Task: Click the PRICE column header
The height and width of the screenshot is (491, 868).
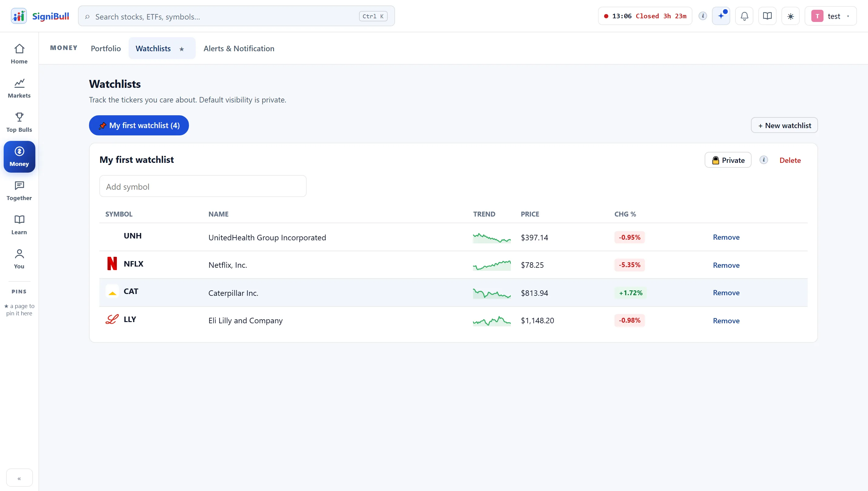Action: (530, 214)
